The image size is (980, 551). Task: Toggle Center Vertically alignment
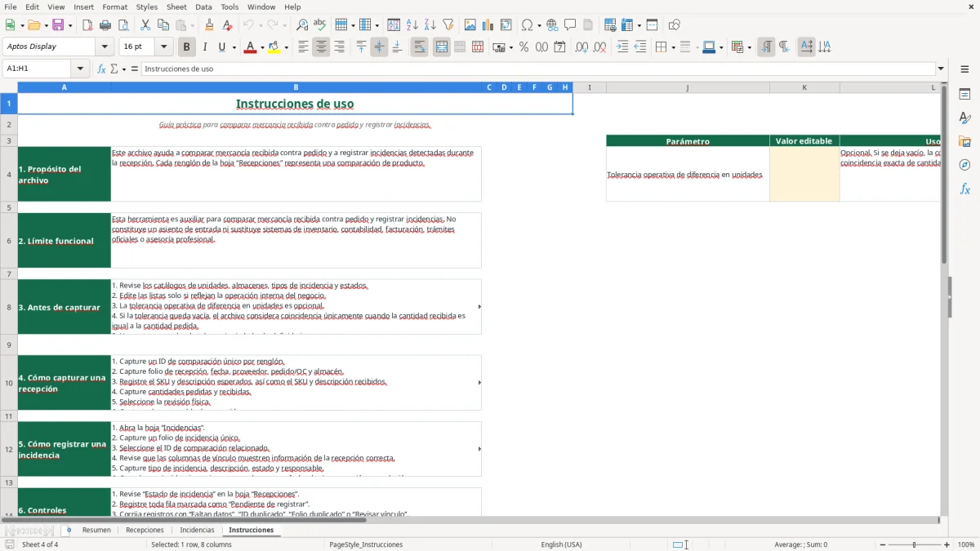(379, 47)
